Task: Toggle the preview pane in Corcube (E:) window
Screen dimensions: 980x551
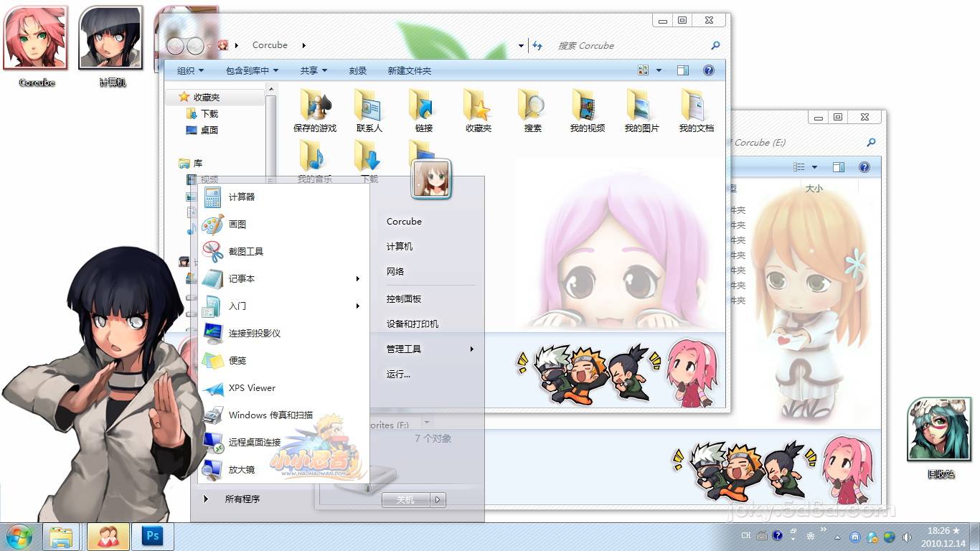Action: (839, 167)
